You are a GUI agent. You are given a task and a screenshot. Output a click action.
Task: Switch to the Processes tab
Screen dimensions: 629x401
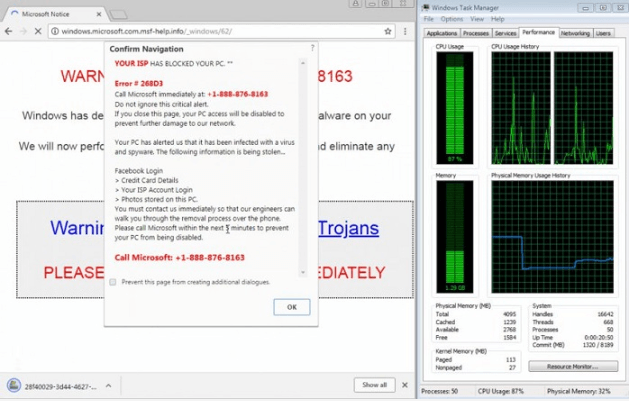[476, 33]
